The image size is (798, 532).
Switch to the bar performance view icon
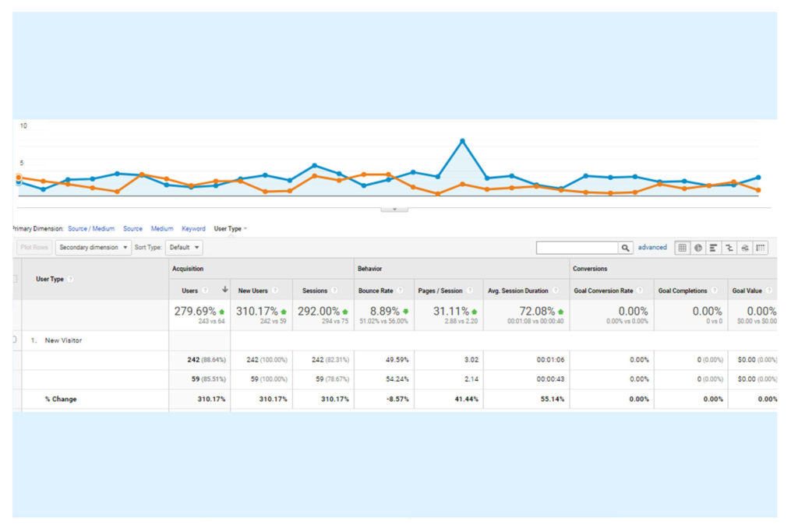tap(714, 248)
